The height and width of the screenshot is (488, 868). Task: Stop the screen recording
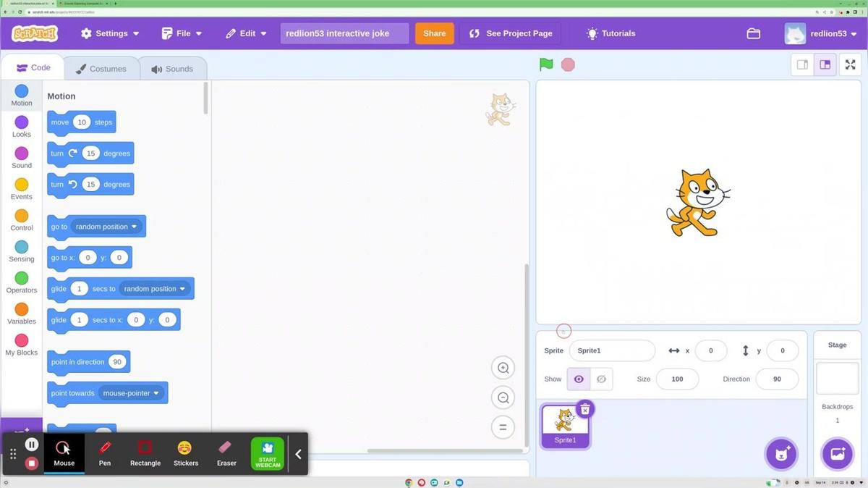(31, 463)
